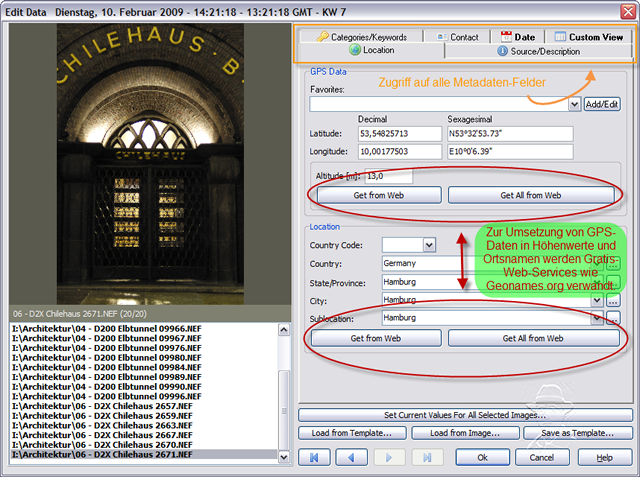The height and width of the screenshot is (477, 640).
Task: Click the sexagesimal Longitude field
Action: click(510, 151)
